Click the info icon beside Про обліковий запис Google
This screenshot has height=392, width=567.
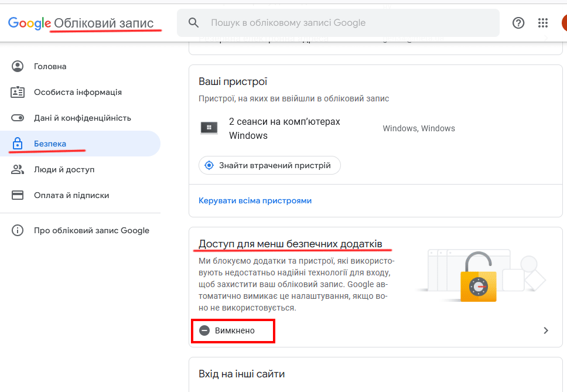pyautogui.click(x=18, y=230)
